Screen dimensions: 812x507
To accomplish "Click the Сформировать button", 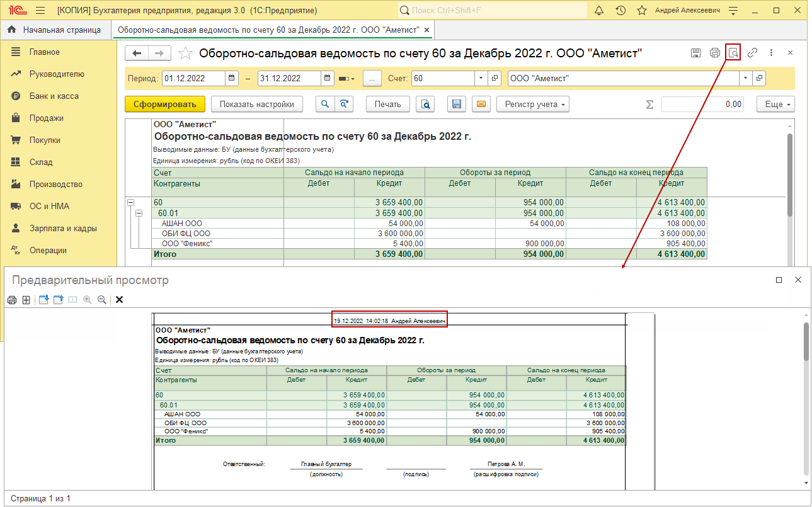I will [165, 105].
